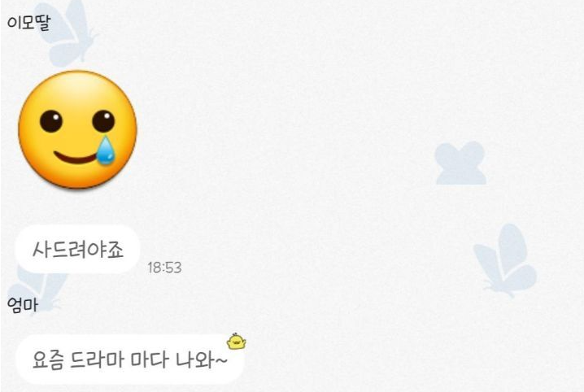This screenshot has width=584, height=392.
Task: Click the emoji's right eye
Action: 103,121
